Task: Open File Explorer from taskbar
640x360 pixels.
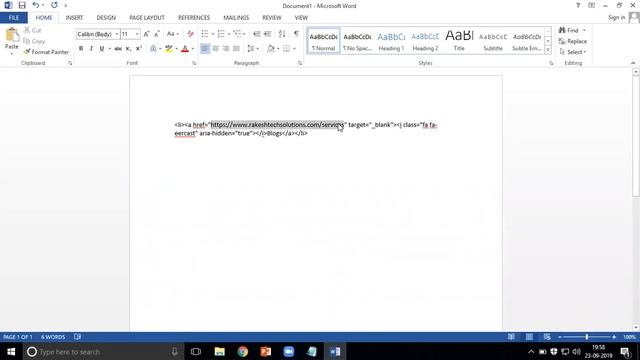Action: tap(220, 351)
